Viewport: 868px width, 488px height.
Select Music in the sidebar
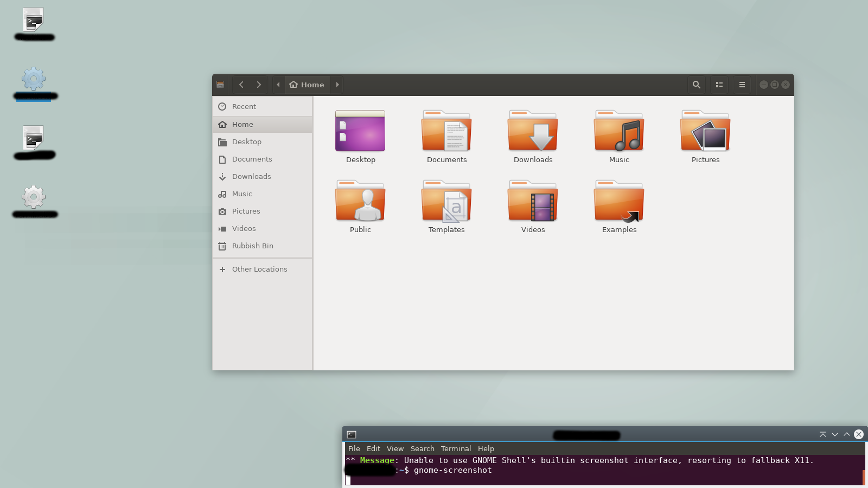pyautogui.click(x=263, y=194)
